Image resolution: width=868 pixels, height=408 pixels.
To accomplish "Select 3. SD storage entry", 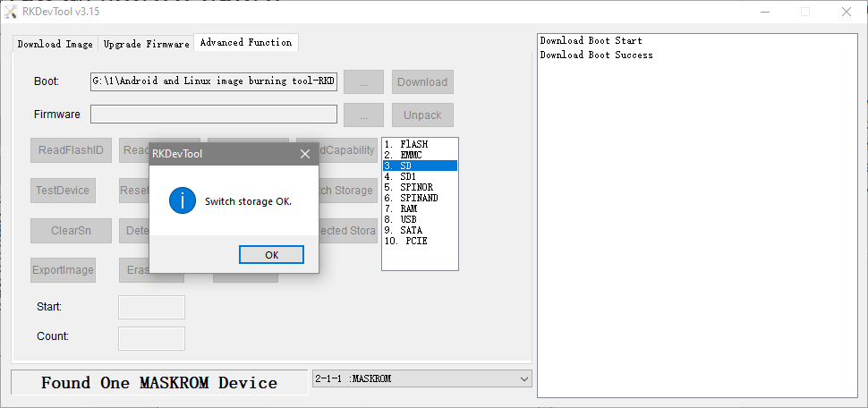I will pyautogui.click(x=420, y=166).
